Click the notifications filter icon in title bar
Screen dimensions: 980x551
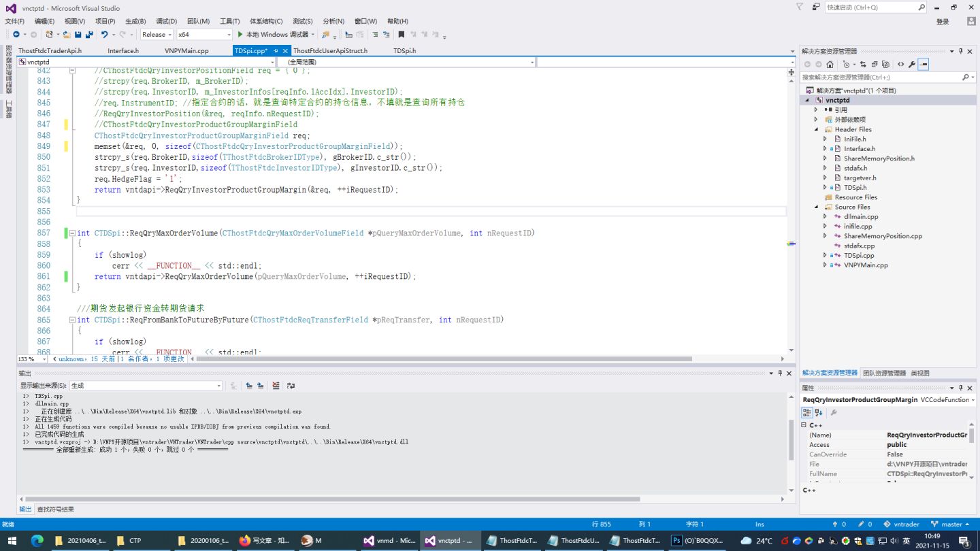[x=800, y=7]
